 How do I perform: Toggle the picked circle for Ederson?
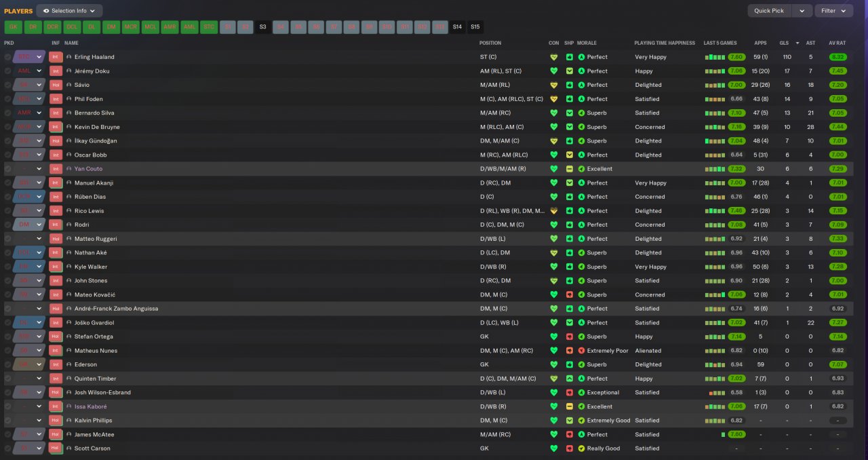click(7, 364)
